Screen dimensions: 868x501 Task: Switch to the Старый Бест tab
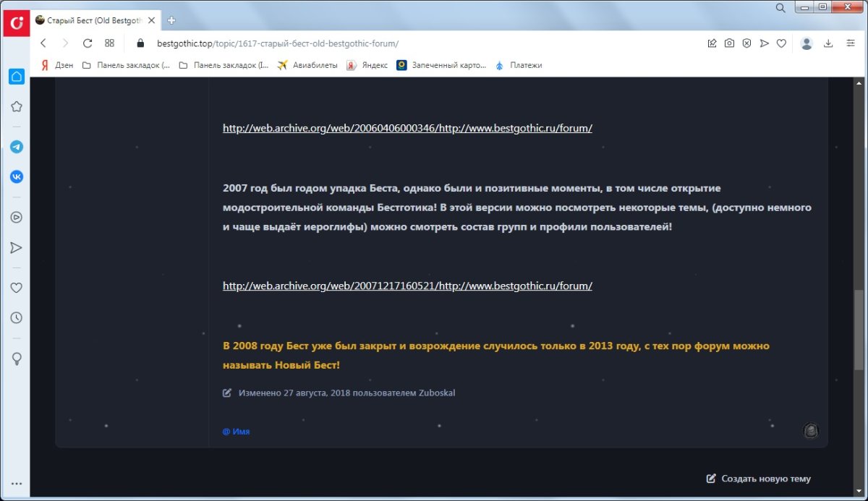click(90, 20)
